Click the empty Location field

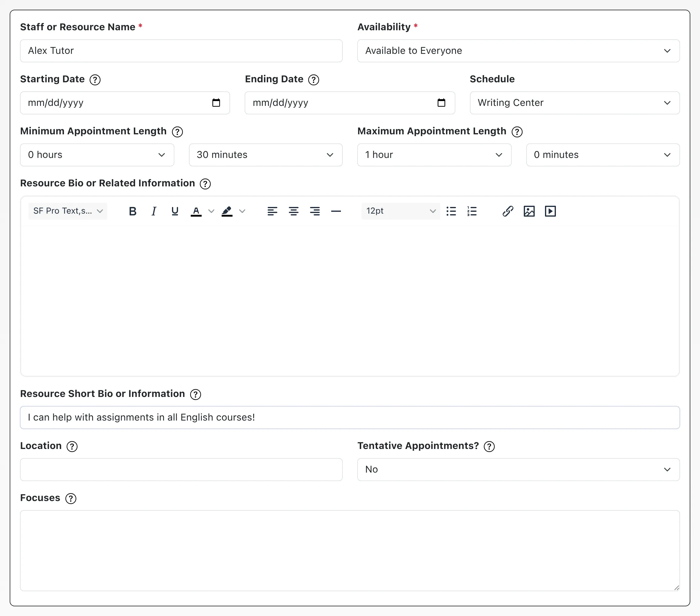tap(181, 470)
